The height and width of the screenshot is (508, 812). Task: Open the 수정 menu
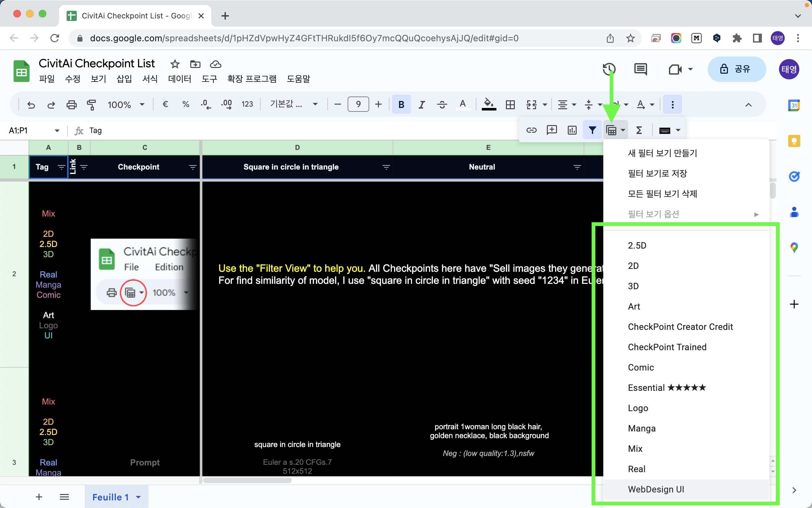[x=73, y=79]
